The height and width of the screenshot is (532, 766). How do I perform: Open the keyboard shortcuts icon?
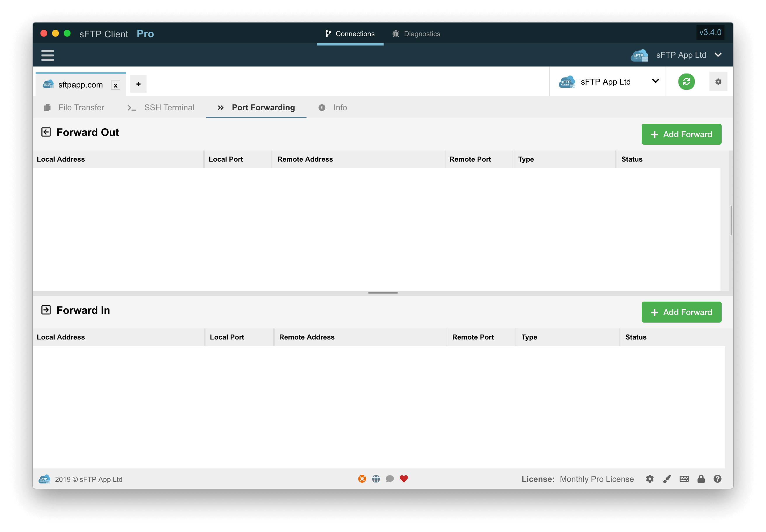point(684,479)
